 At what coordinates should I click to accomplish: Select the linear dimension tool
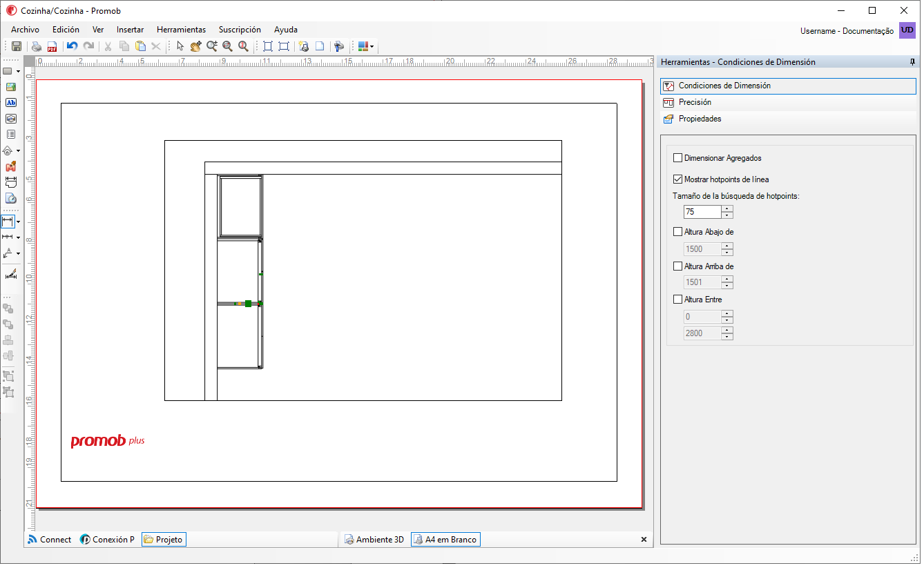(8, 222)
